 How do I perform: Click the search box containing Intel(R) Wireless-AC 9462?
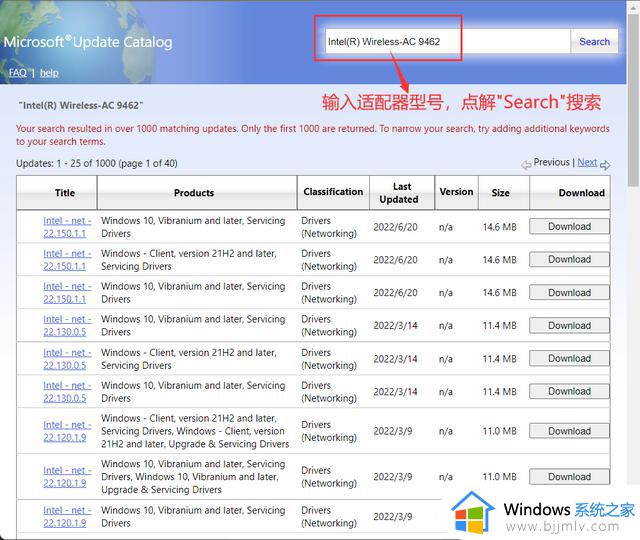(448, 41)
